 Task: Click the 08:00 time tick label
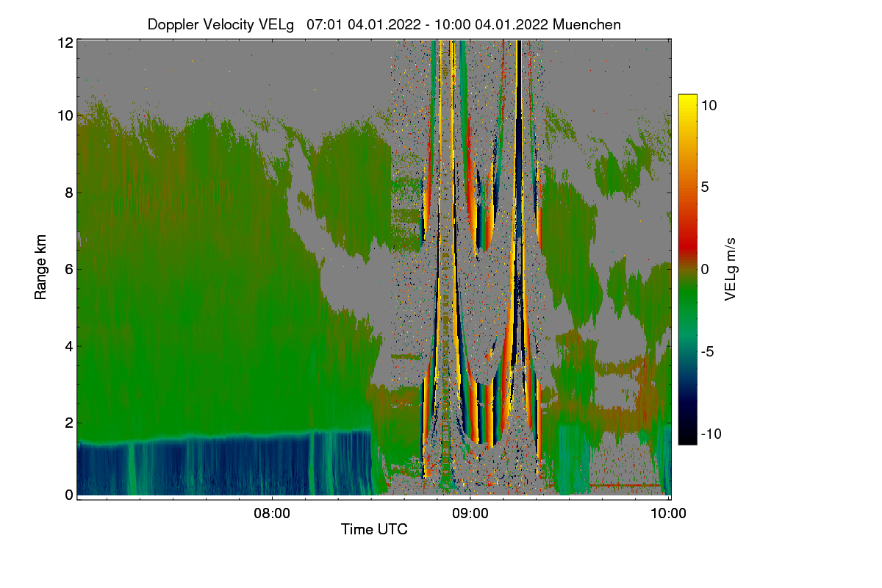[x=272, y=514]
